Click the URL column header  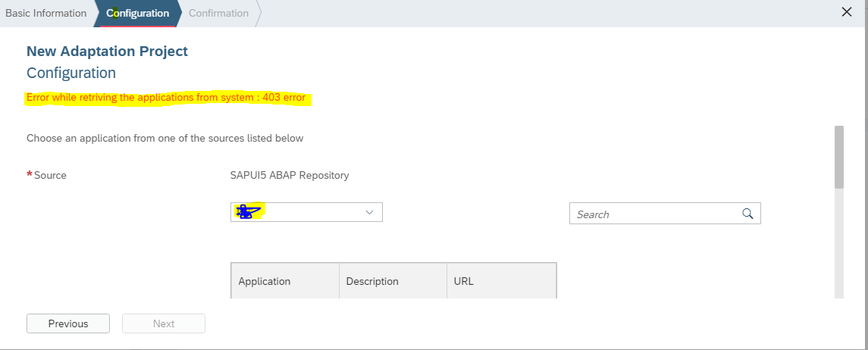click(501, 281)
